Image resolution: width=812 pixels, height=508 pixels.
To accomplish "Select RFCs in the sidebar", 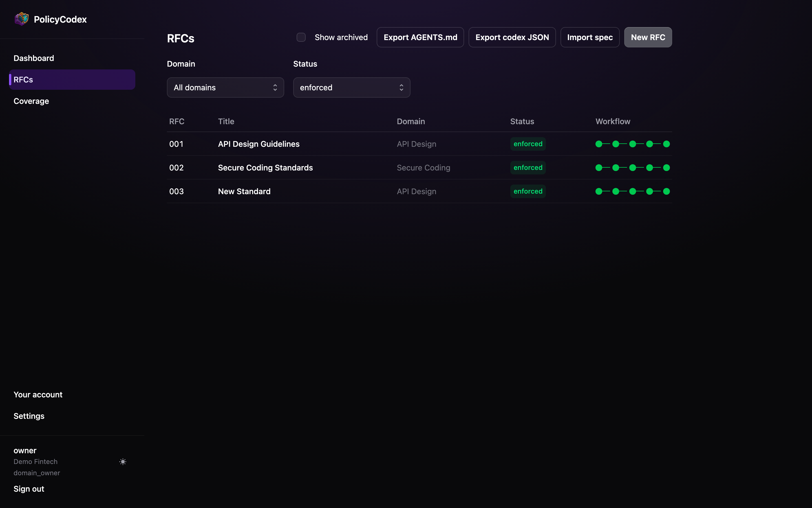I will coord(72,80).
